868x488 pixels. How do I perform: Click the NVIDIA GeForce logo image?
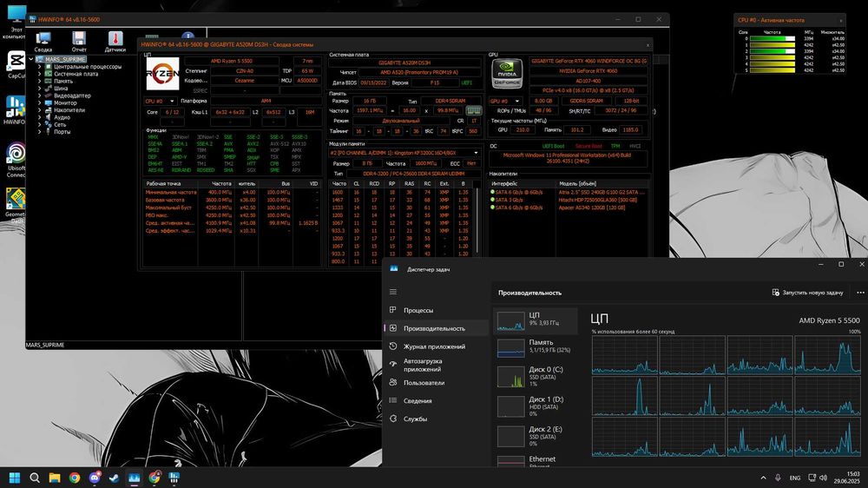(x=507, y=73)
